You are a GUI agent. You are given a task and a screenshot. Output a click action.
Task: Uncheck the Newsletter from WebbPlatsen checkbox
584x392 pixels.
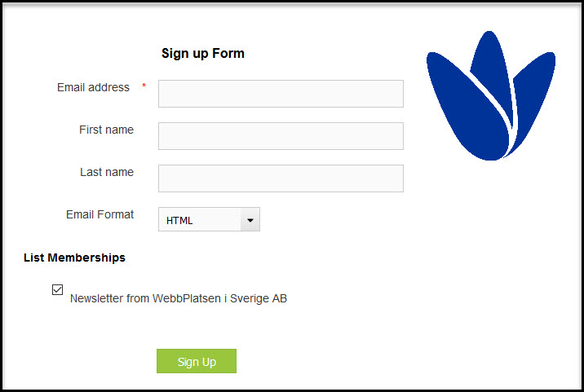pos(57,289)
